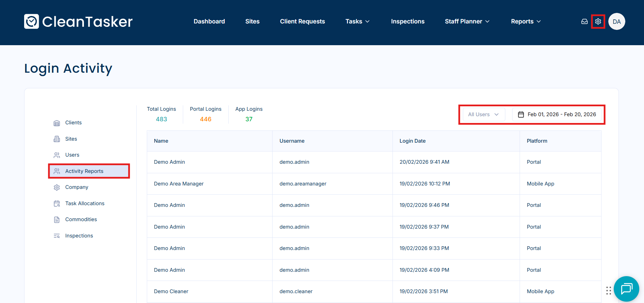
Task: Select Task Allocations in sidebar
Action: point(85,203)
